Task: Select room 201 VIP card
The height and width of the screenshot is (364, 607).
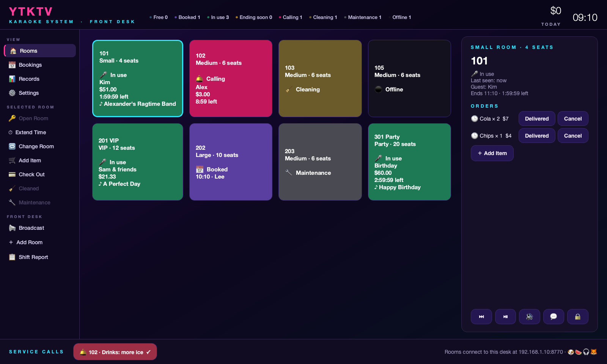Action: pyautogui.click(x=138, y=162)
